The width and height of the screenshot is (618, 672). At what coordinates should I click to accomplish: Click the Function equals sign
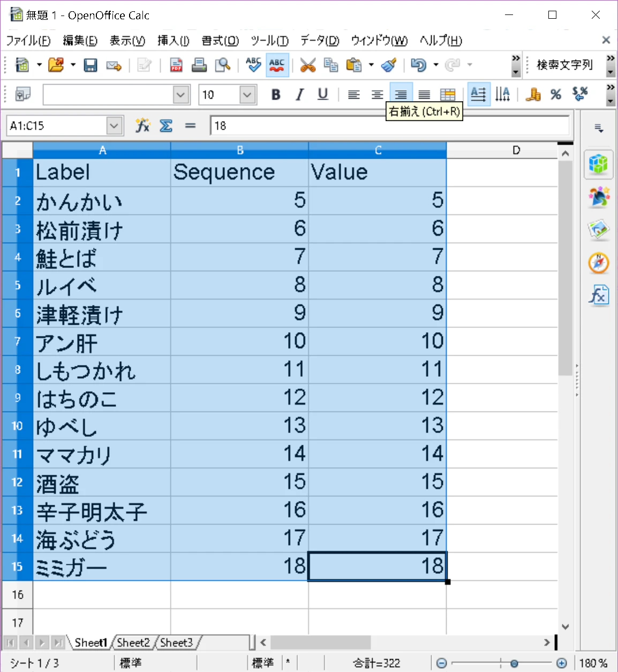coord(190,126)
